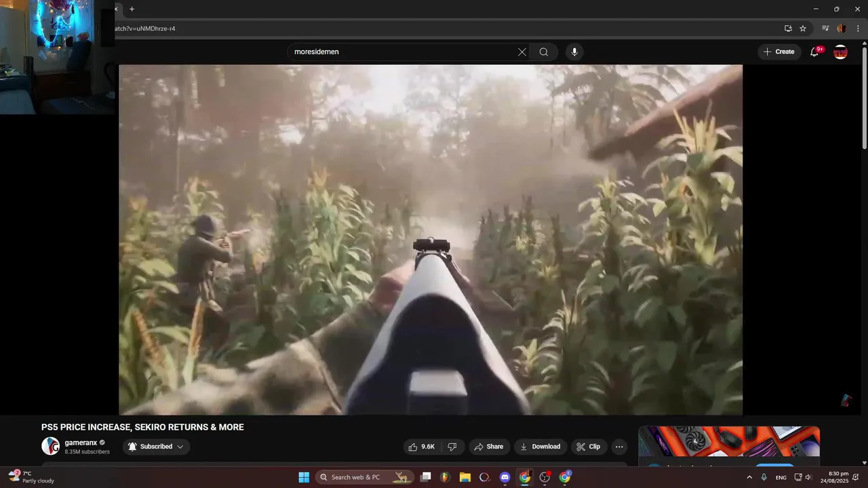Click the taskbar Search web & PC box
This screenshot has height=488, width=868.
[x=365, y=477]
